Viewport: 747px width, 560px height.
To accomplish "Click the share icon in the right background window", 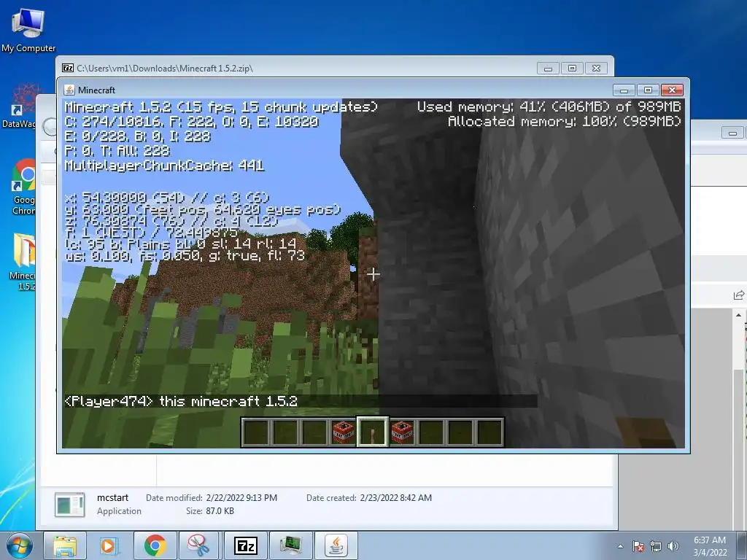I will [x=738, y=295].
